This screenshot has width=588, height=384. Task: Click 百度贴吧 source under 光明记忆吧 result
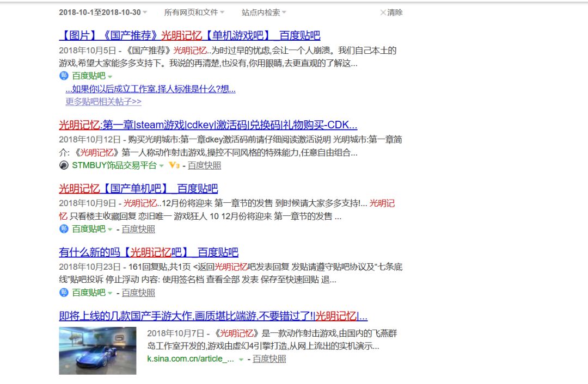click(x=89, y=293)
